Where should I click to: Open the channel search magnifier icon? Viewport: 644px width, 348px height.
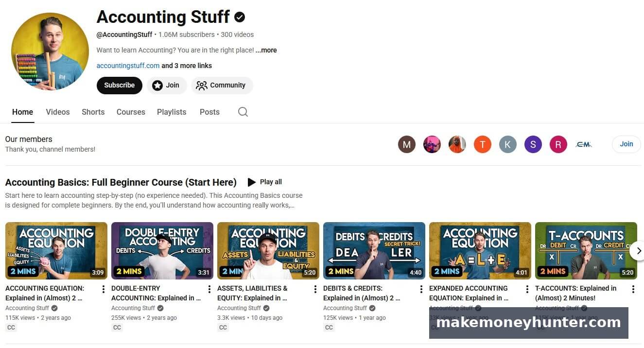click(243, 112)
